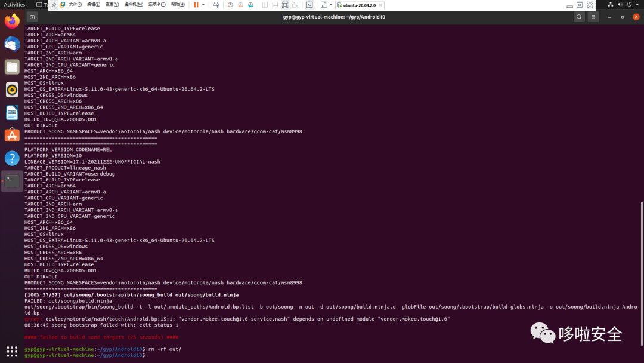Click the stretch guest display icon
Screen dimensions: 644x363
324,5
